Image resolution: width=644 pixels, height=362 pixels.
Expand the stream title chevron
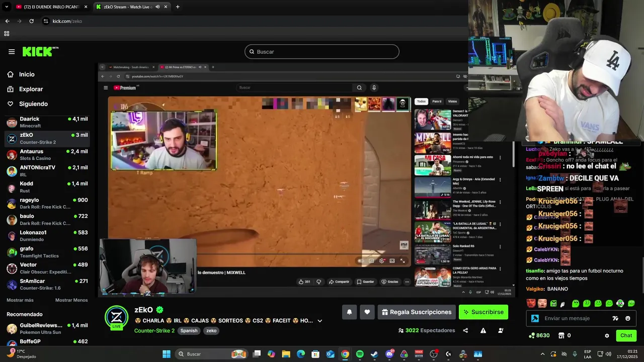pyautogui.click(x=319, y=321)
